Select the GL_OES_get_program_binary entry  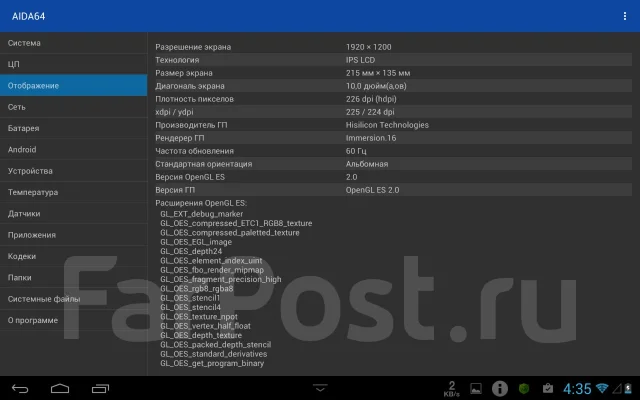tap(212, 363)
